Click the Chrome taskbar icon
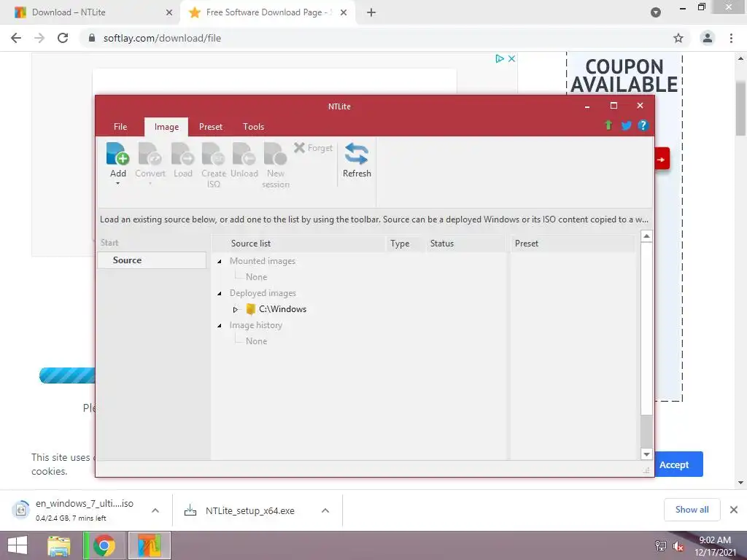The width and height of the screenshot is (747, 560). point(104,545)
